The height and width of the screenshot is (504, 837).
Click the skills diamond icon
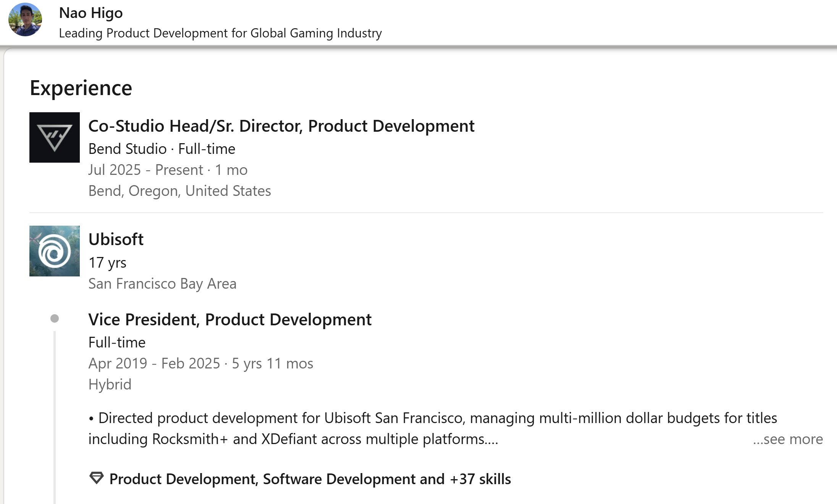coord(96,478)
